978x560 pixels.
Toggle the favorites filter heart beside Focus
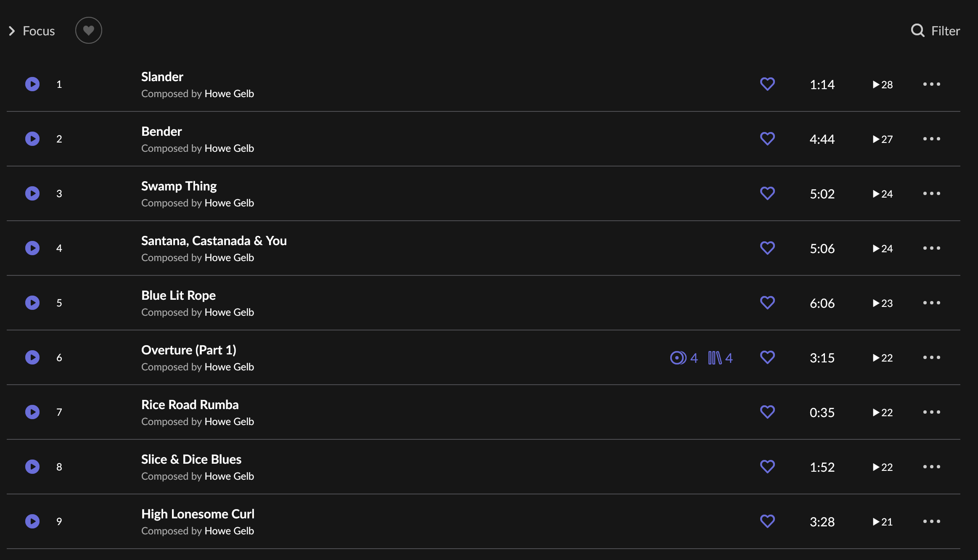pyautogui.click(x=88, y=30)
